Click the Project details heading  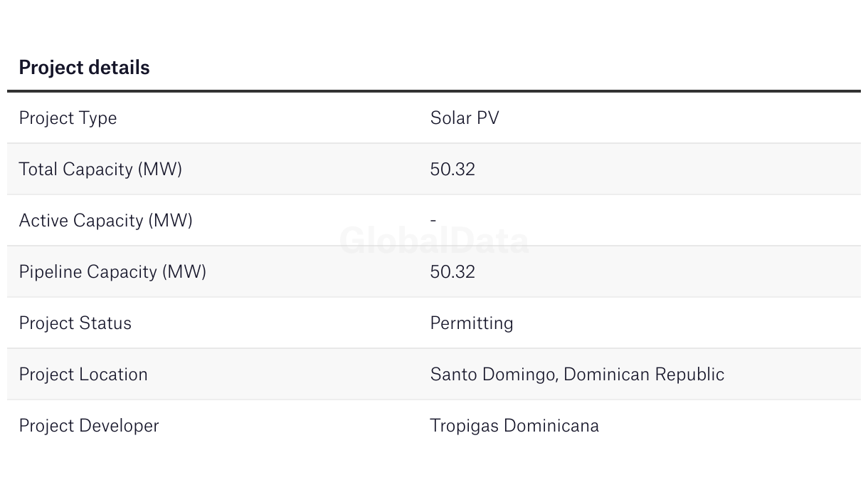pos(84,68)
